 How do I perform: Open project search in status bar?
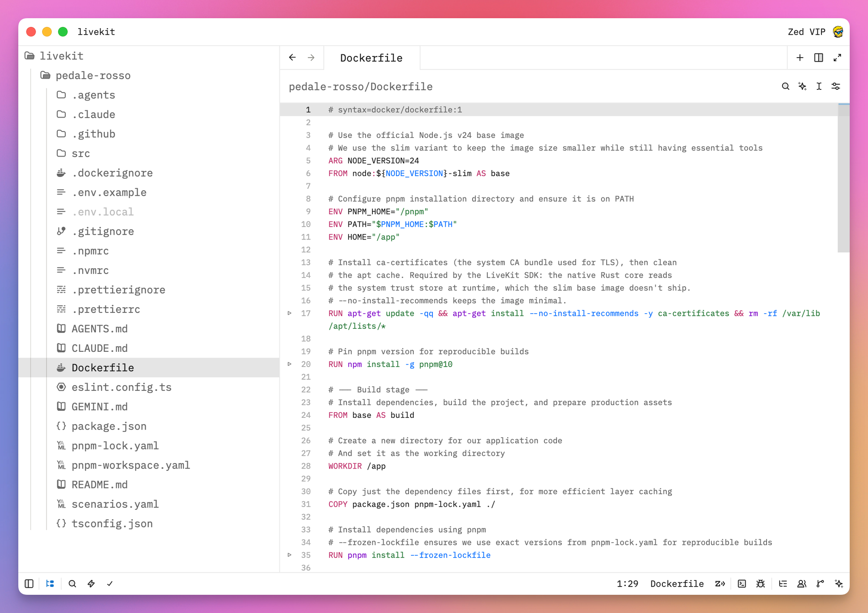[x=72, y=583]
